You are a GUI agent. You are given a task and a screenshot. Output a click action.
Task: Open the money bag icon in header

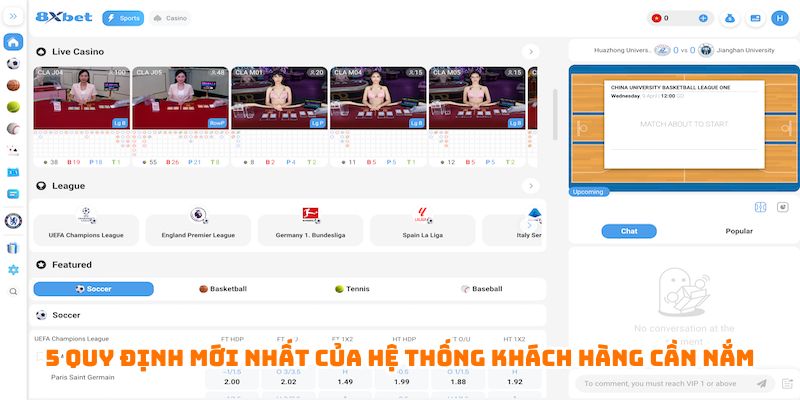tap(730, 18)
